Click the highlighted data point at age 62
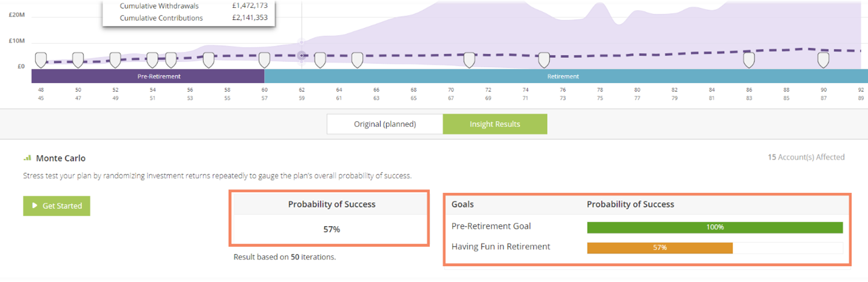 pos(302,56)
